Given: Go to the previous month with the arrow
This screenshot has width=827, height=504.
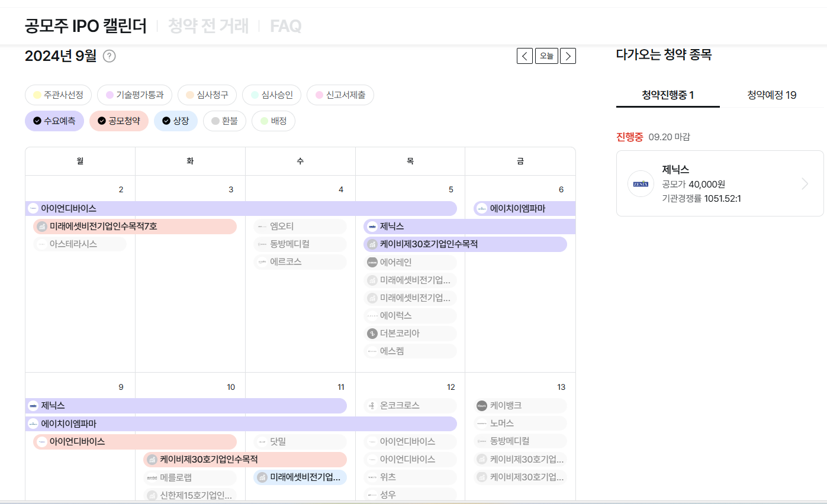Looking at the screenshot, I should (x=524, y=56).
